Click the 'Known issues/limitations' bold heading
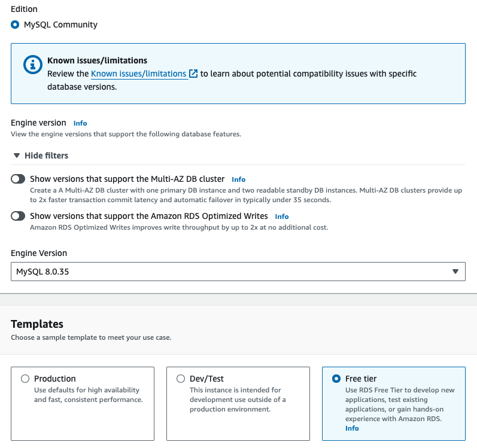 click(x=98, y=60)
